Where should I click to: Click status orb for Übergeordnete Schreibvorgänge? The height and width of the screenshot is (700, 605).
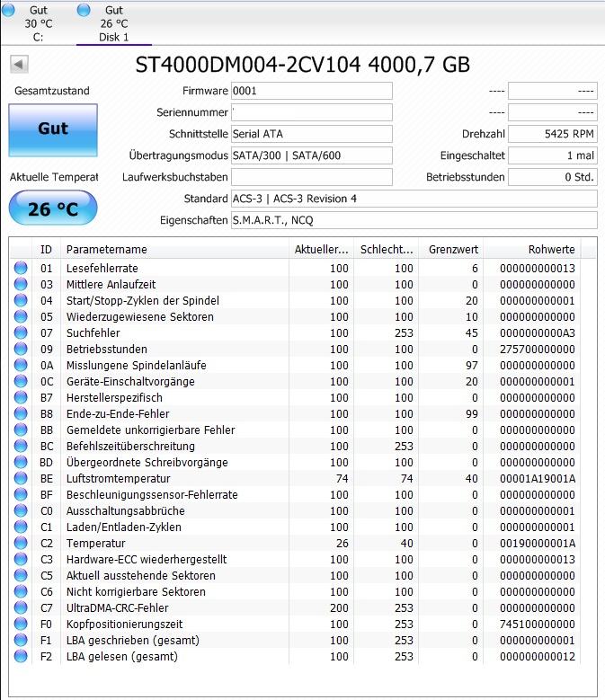(21, 462)
